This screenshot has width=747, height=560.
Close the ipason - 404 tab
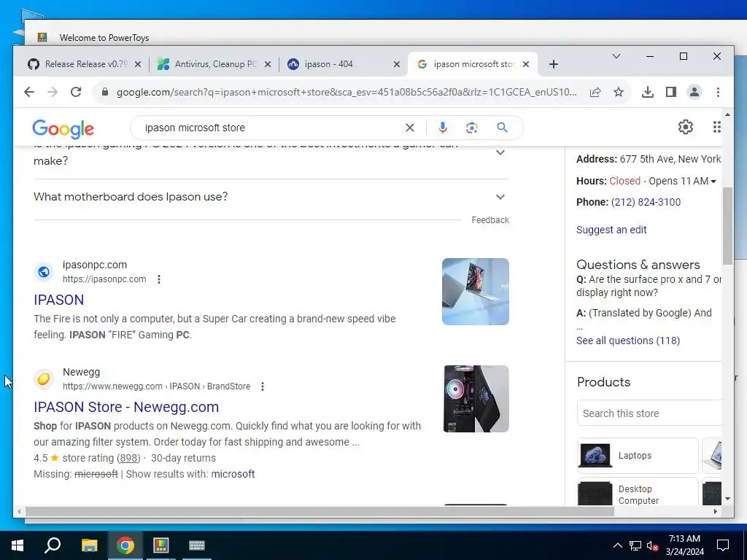(x=396, y=64)
